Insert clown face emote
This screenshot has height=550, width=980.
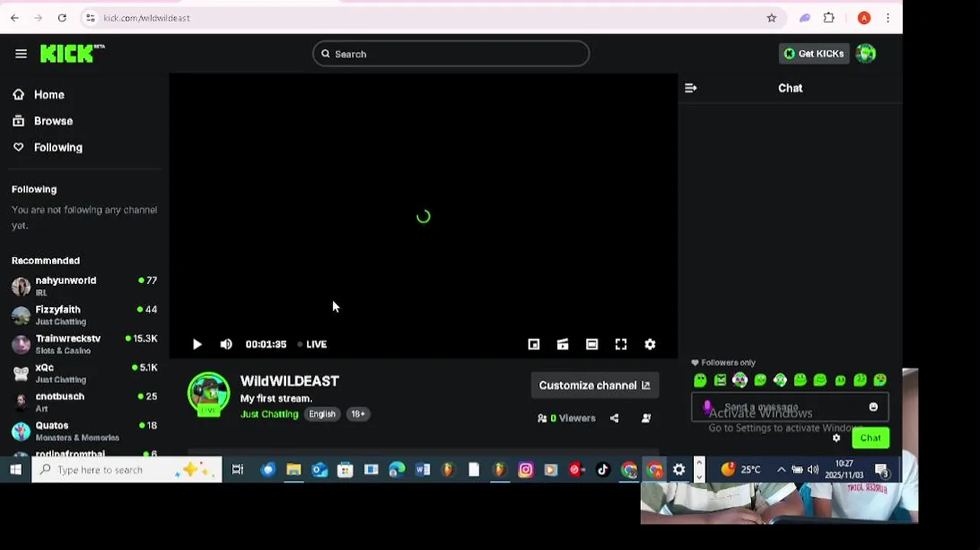coord(740,380)
